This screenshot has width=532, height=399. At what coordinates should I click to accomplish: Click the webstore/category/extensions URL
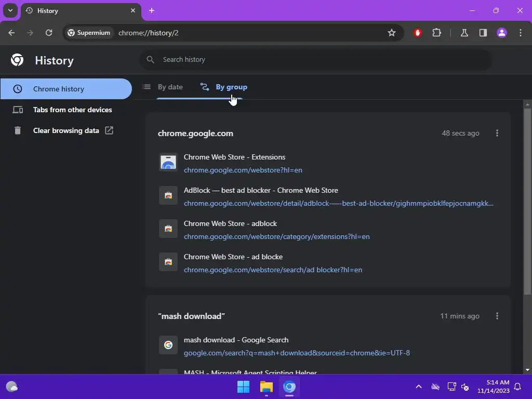click(276, 236)
